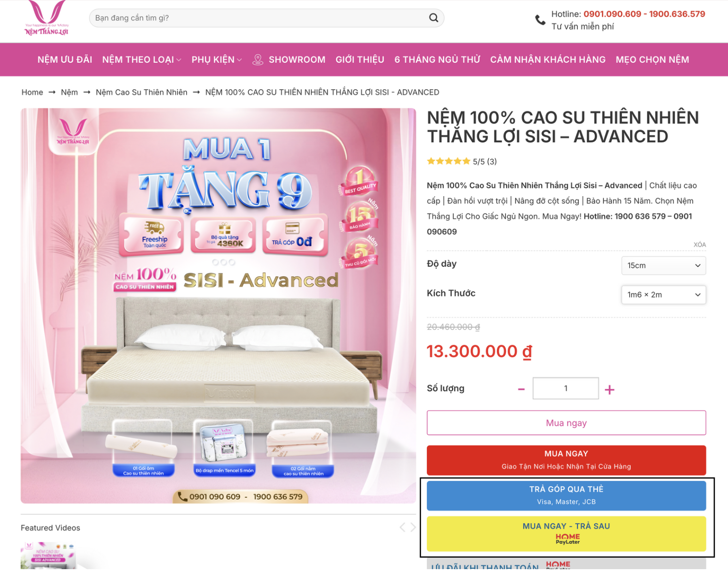Viewport: 728px width, 585px height.
Task: Click the Trả Góp Qua Thẻ button
Action: tap(566, 495)
